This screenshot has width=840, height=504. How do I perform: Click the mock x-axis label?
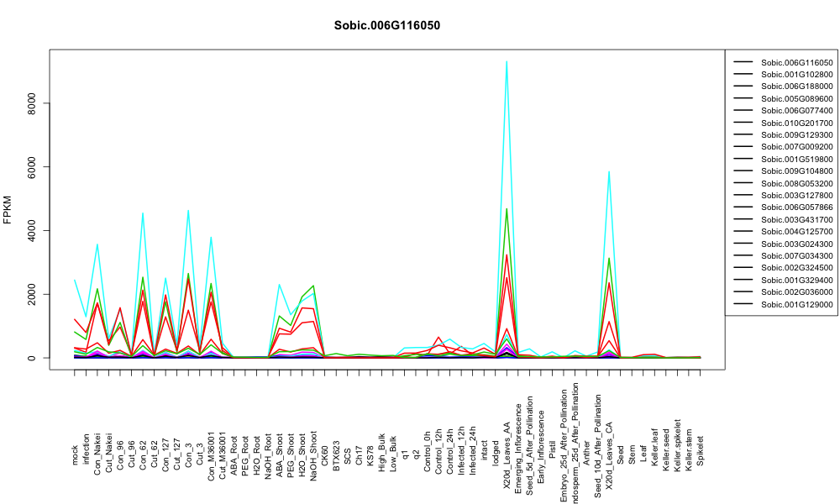(75, 455)
